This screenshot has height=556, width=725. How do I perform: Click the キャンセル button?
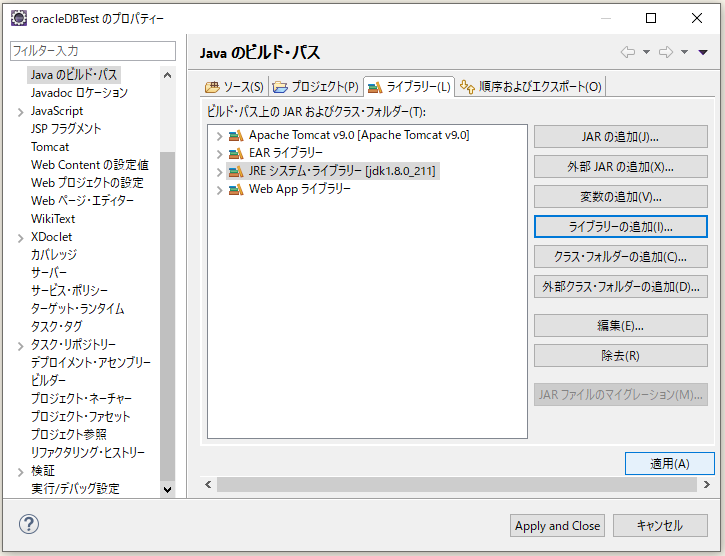click(x=660, y=526)
